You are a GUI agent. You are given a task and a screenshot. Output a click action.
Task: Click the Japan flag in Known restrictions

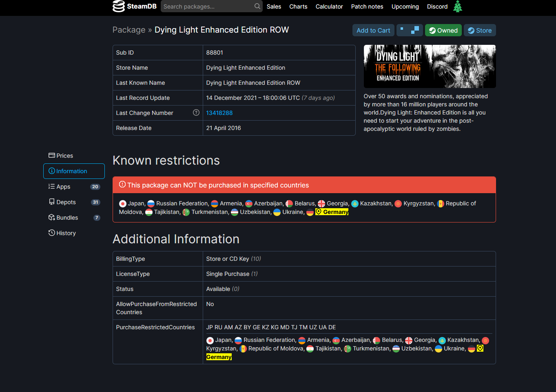pyautogui.click(x=123, y=204)
